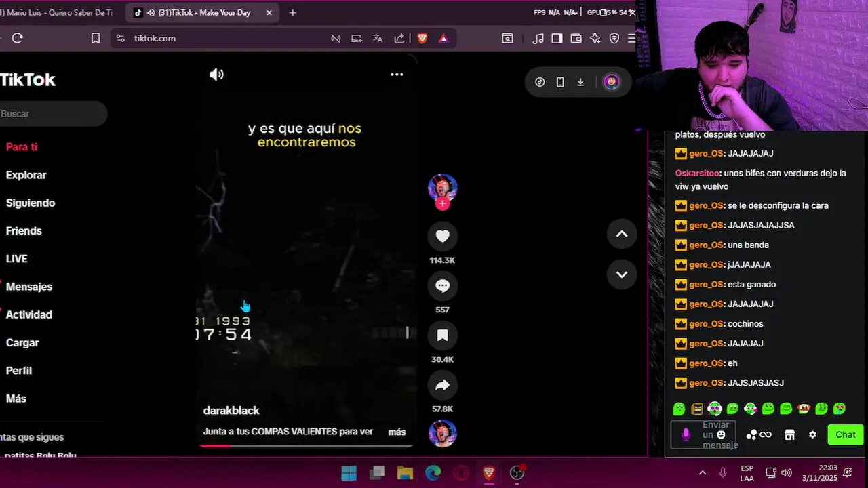Open Actividad in sidebar

point(29,314)
